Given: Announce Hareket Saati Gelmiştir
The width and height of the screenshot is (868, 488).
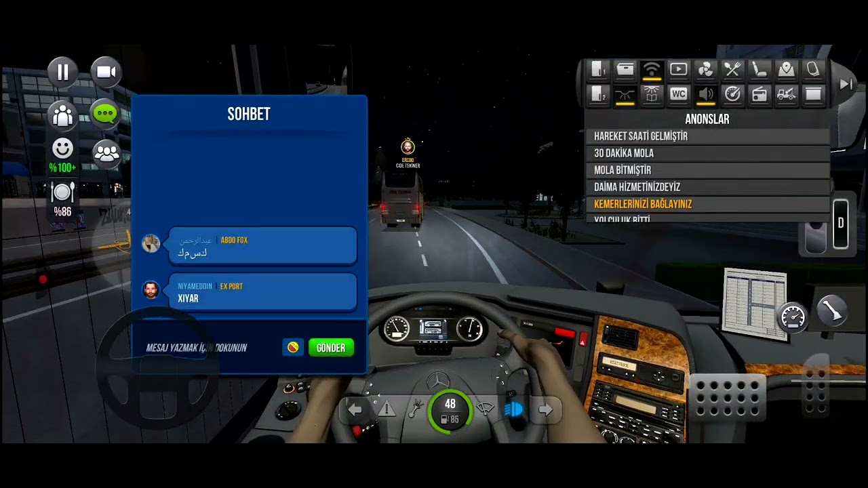Looking at the screenshot, I should coord(707,136).
